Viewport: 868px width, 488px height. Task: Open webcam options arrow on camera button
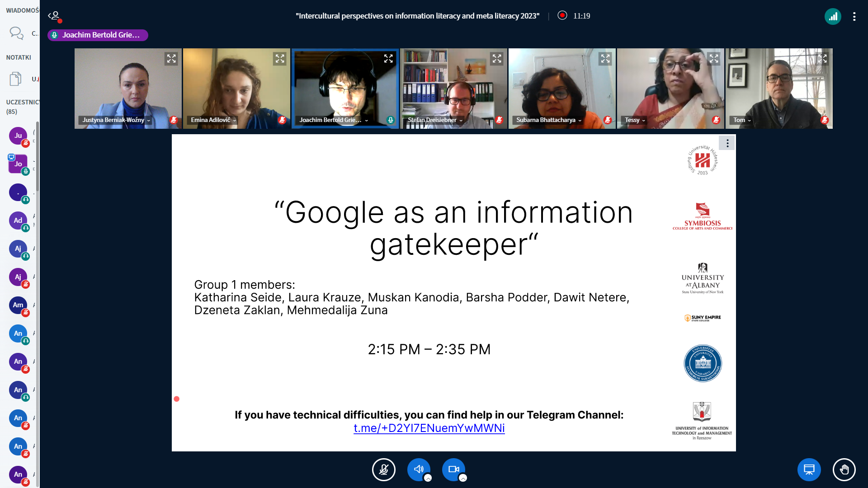(x=462, y=478)
